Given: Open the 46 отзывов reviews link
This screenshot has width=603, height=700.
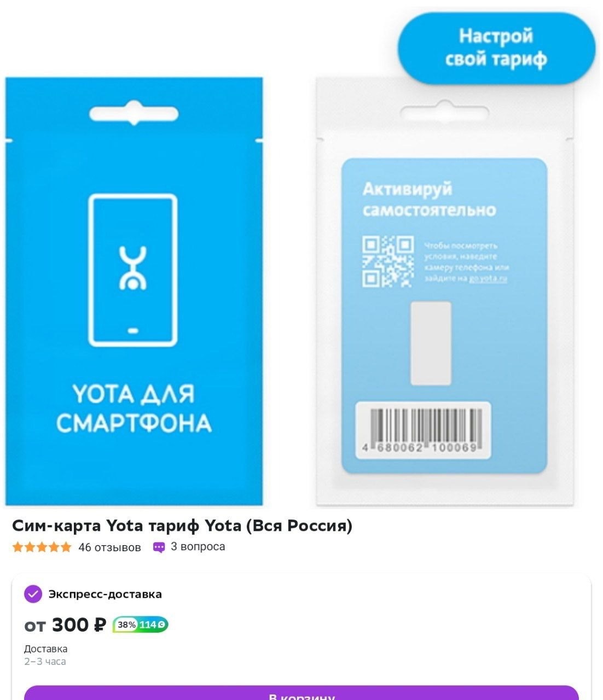Looking at the screenshot, I should [109, 547].
